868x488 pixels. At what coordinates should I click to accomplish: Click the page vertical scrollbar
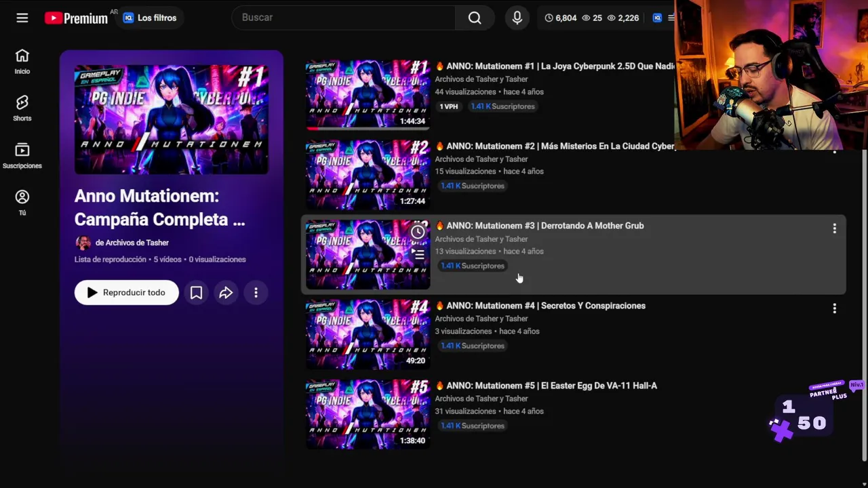click(863, 305)
